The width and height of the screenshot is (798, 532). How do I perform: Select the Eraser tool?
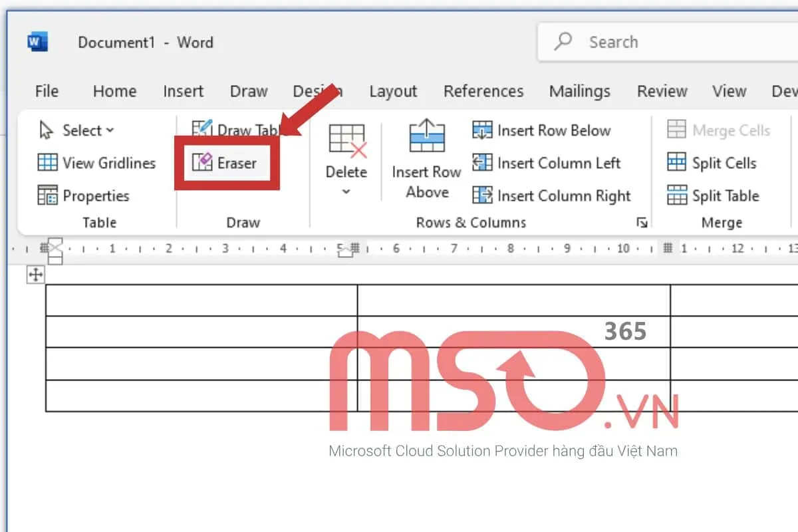coord(225,163)
